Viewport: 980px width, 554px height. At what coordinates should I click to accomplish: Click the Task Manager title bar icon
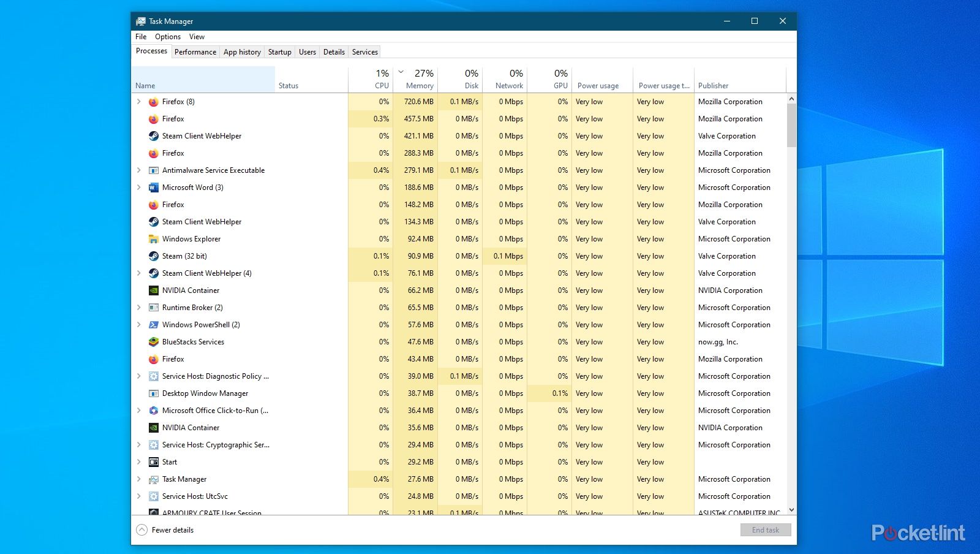pyautogui.click(x=141, y=21)
